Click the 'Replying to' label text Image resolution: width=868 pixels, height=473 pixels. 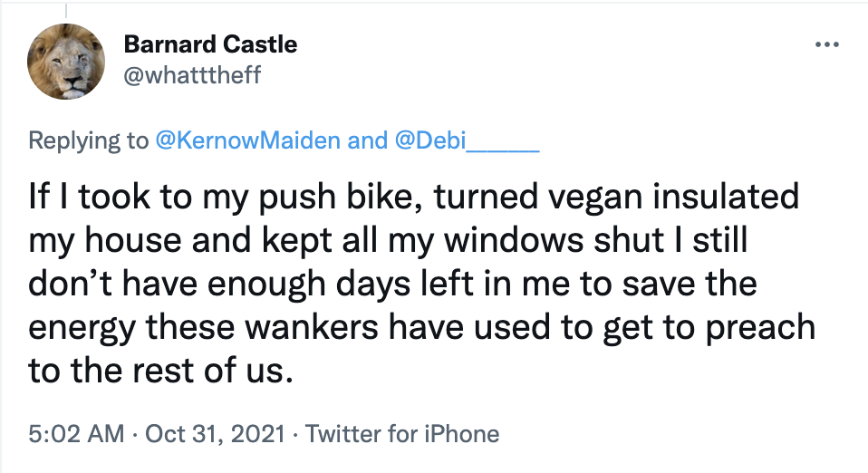88,140
